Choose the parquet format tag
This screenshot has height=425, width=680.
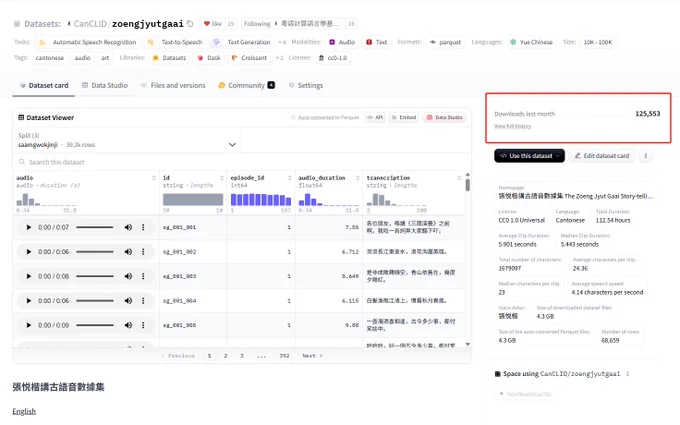(445, 42)
